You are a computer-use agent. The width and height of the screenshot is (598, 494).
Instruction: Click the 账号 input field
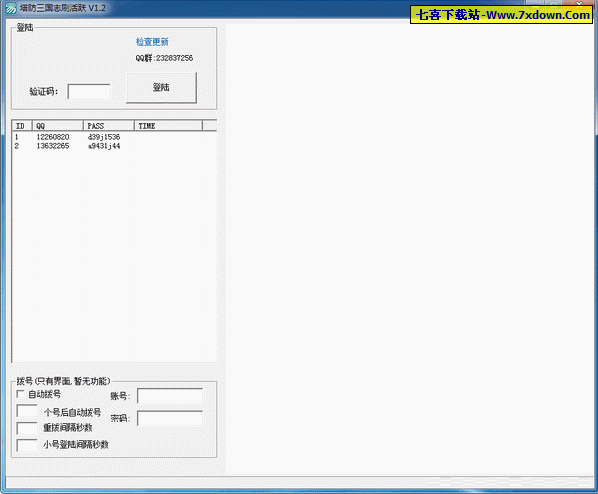click(170, 396)
